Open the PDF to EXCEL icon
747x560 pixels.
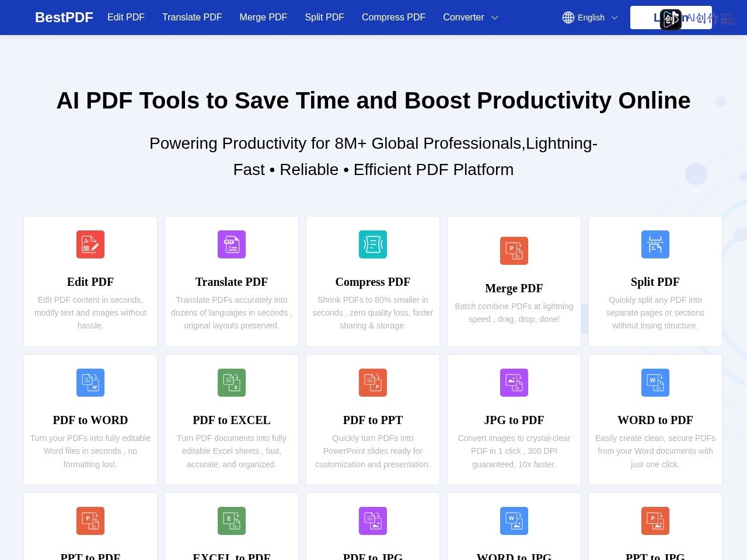click(232, 383)
